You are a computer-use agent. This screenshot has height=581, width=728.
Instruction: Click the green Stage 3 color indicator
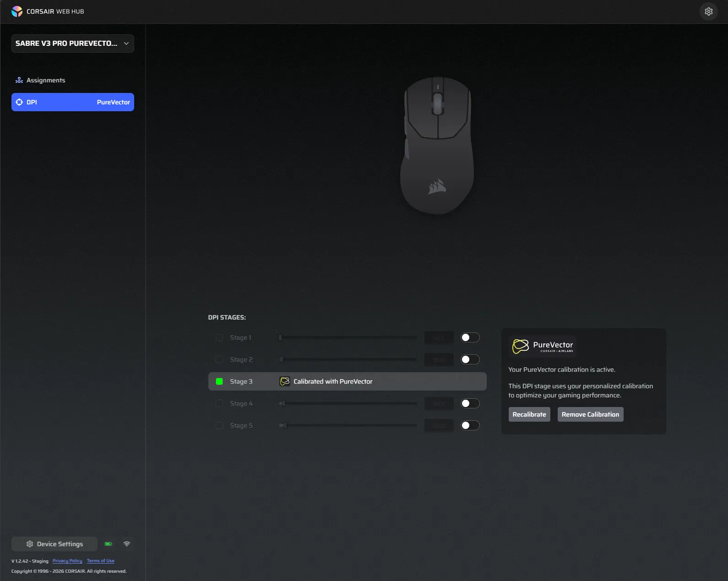pyautogui.click(x=219, y=381)
